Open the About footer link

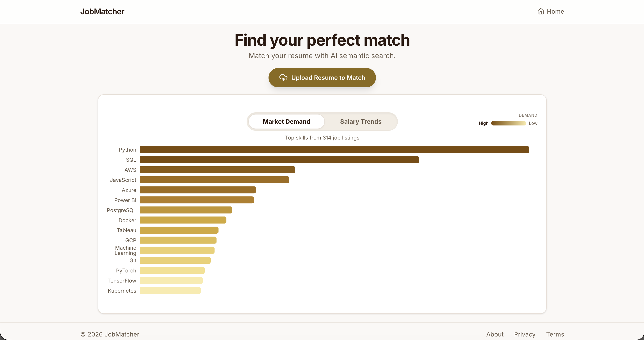(x=495, y=334)
